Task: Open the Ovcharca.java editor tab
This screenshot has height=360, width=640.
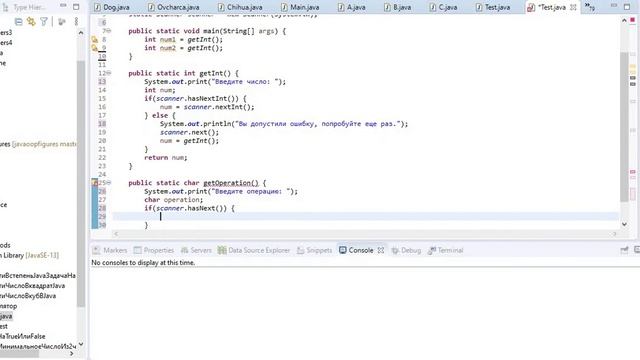Action: point(174,7)
